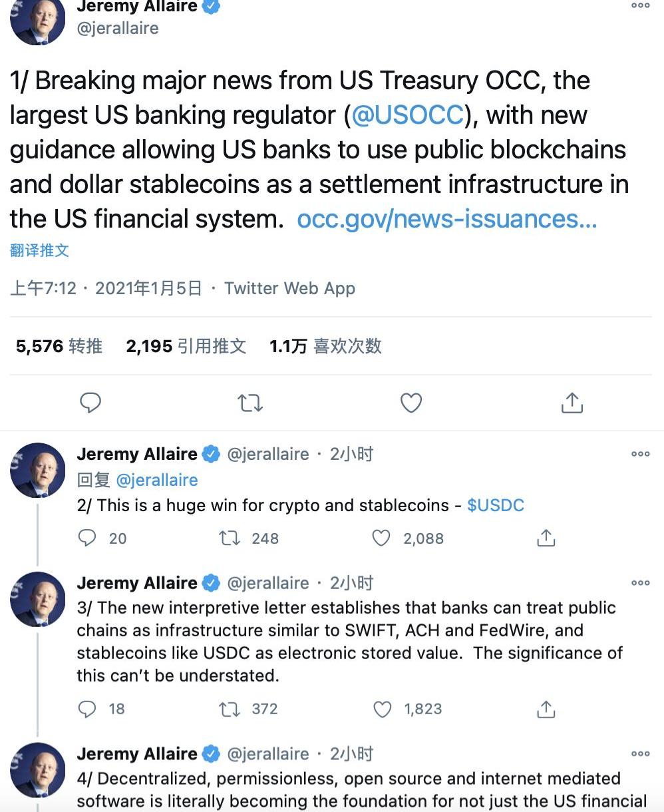Reply to the main OCC tweet

coord(90,403)
